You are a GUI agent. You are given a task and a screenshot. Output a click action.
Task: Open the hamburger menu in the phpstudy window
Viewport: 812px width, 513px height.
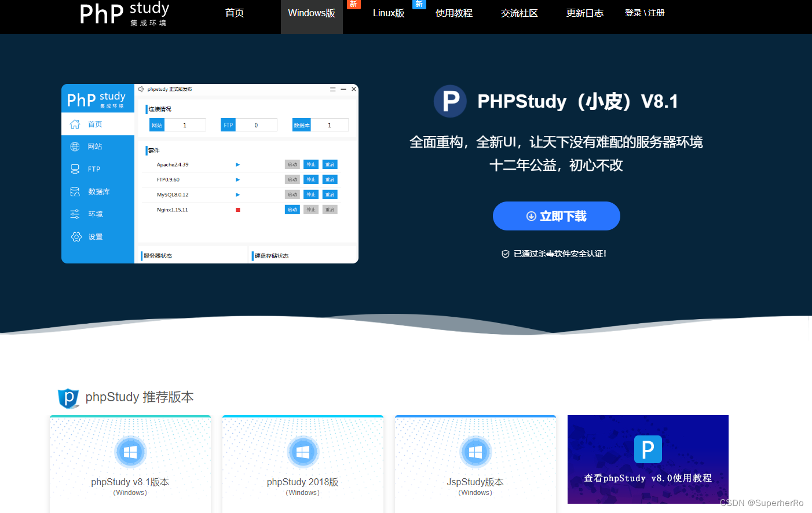pos(332,89)
